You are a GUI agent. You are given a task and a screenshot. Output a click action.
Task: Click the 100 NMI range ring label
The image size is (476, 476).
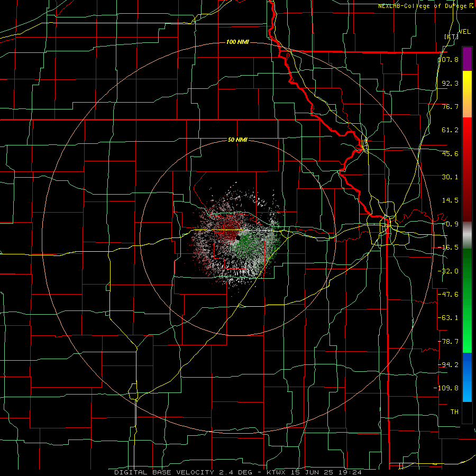click(x=237, y=42)
